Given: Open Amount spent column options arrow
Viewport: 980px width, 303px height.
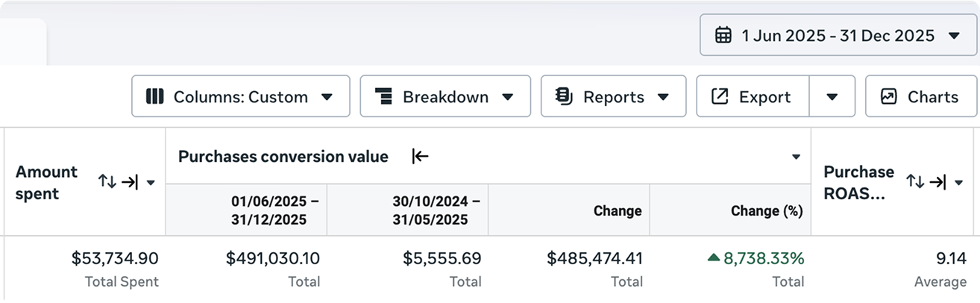Looking at the screenshot, I should pyautogui.click(x=151, y=183).
